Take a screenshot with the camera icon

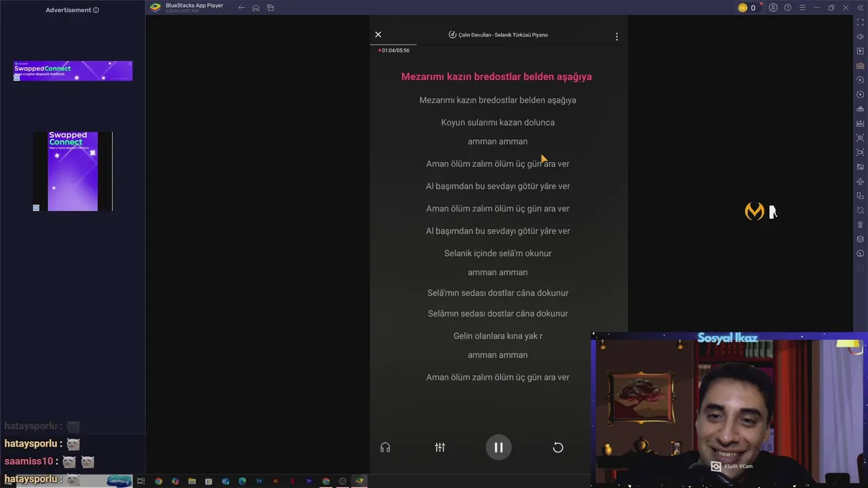861,138
